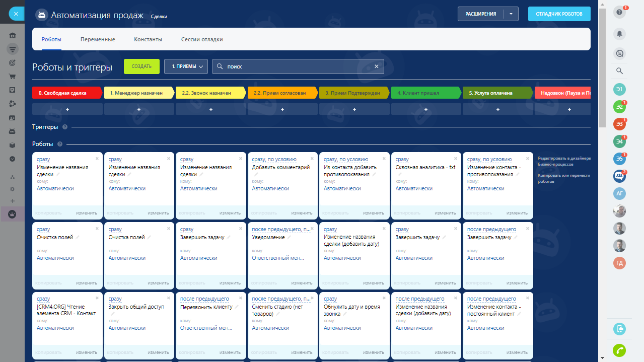Open the Э3 chat avatar
The width and height of the screenshot is (644, 362).
620,124
